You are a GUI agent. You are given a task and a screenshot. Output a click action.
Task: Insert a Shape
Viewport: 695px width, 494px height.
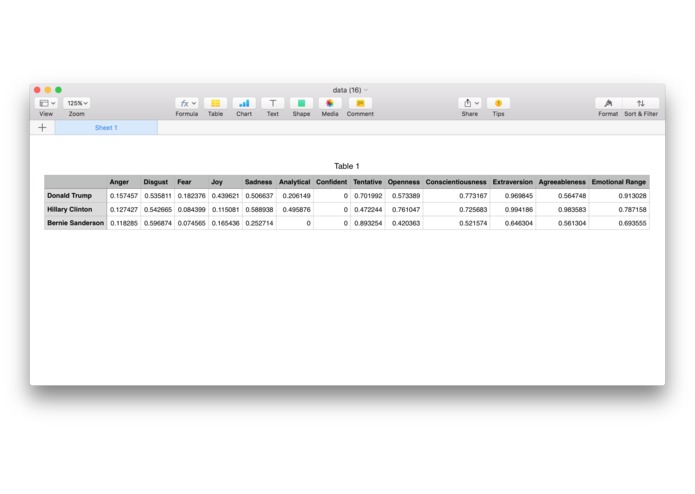[x=301, y=103]
